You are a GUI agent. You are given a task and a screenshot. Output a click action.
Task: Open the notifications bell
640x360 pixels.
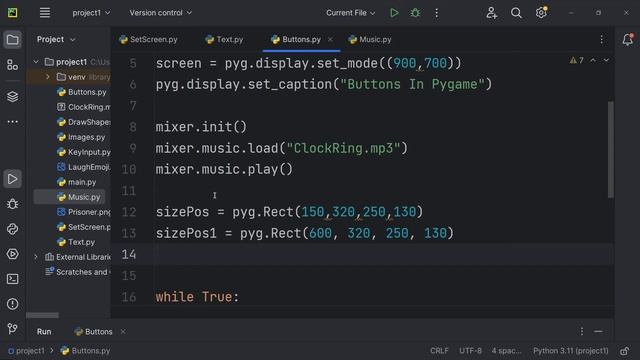628,40
